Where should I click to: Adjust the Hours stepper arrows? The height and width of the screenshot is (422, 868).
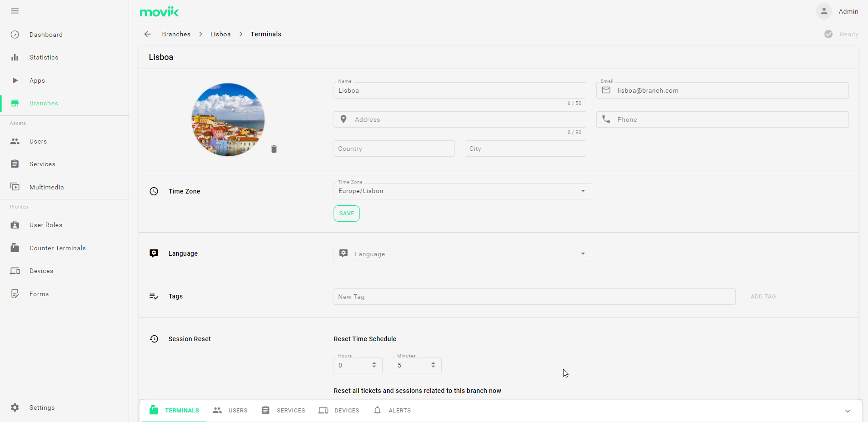click(374, 365)
